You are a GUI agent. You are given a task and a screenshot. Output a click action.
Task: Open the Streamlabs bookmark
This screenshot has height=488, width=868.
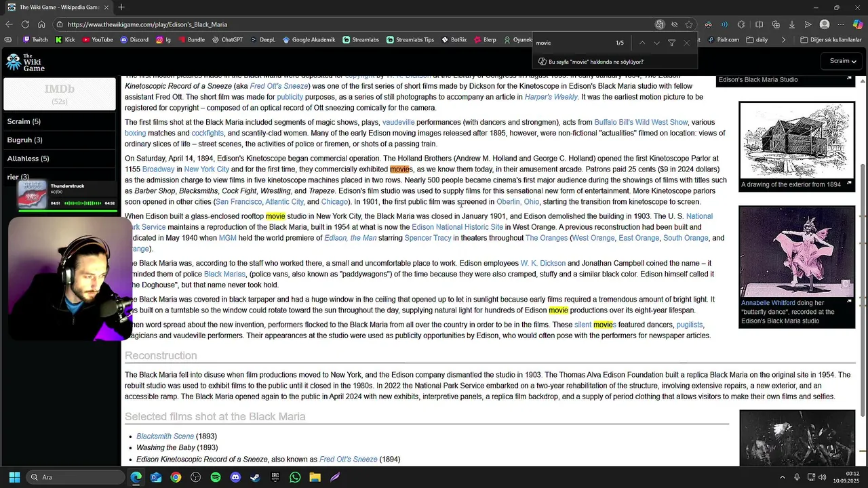[361, 40]
